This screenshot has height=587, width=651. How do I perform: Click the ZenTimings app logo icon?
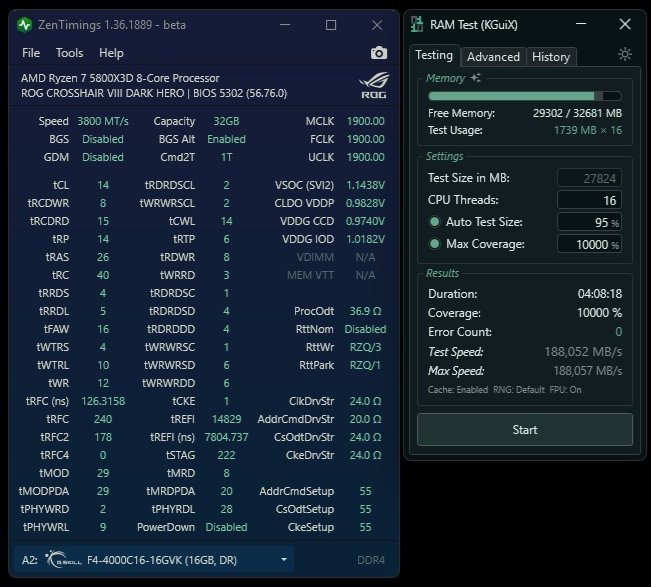coord(24,25)
